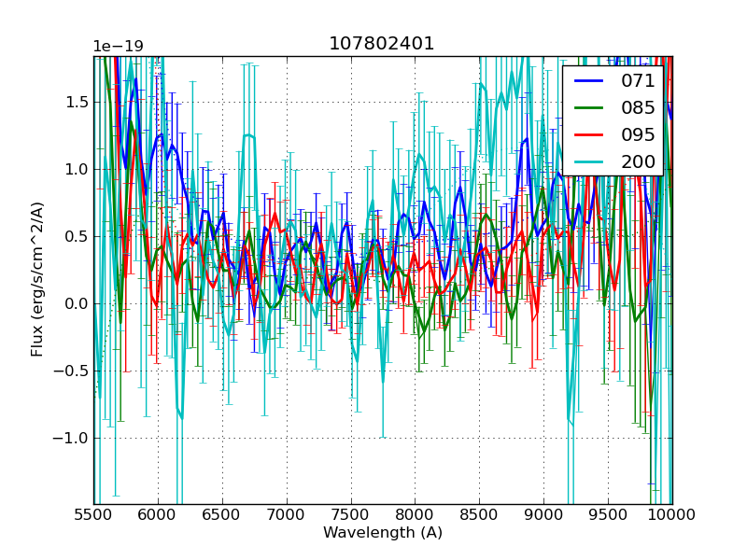Click the blue line swatch in legend

click(x=590, y=81)
